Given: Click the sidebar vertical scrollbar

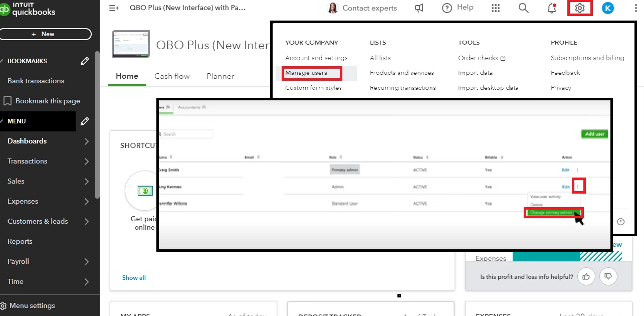Looking at the screenshot, I should click(97, 125).
